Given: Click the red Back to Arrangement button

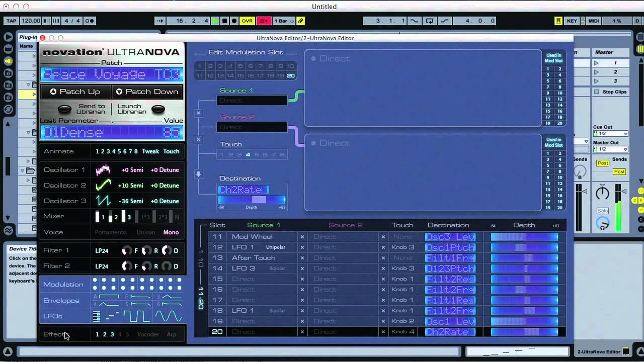Looking at the screenshot, I should (264, 21).
